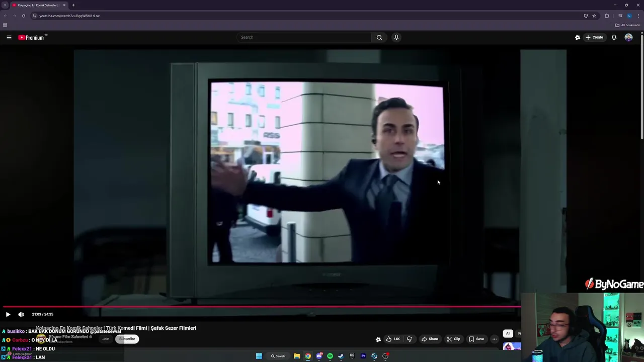644x362 pixels.
Task: Reload the page
Action: (23, 16)
